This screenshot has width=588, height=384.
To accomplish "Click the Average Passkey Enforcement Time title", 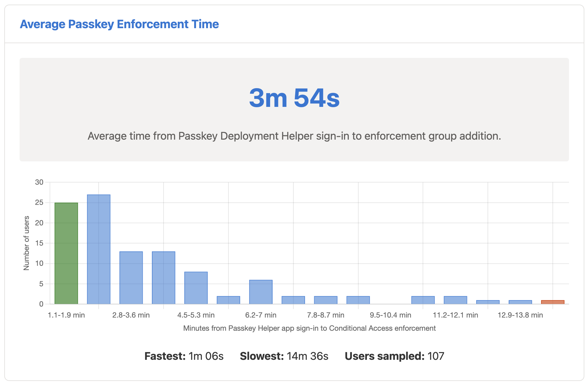I will click(x=119, y=24).
